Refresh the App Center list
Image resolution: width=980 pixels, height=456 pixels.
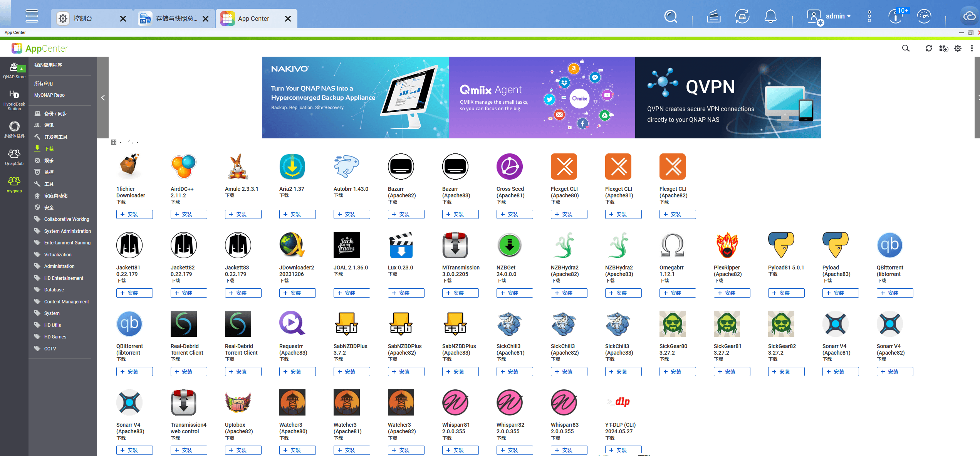pos(929,48)
